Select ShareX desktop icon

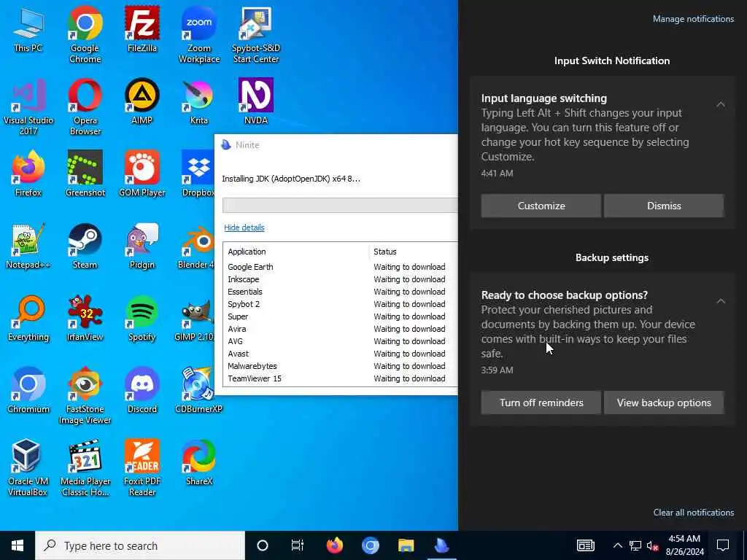click(x=199, y=463)
